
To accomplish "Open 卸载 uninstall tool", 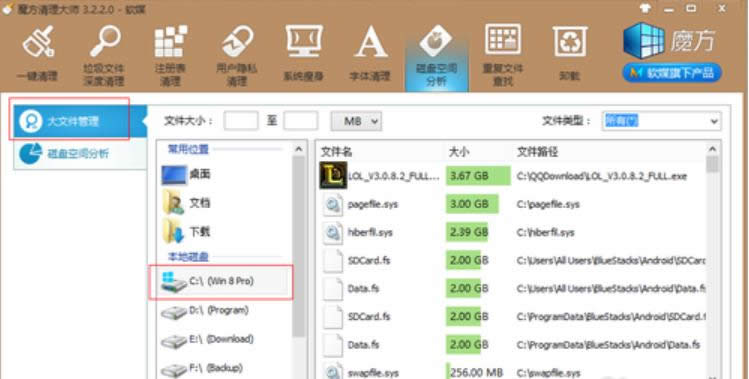I will tap(569, 54).
